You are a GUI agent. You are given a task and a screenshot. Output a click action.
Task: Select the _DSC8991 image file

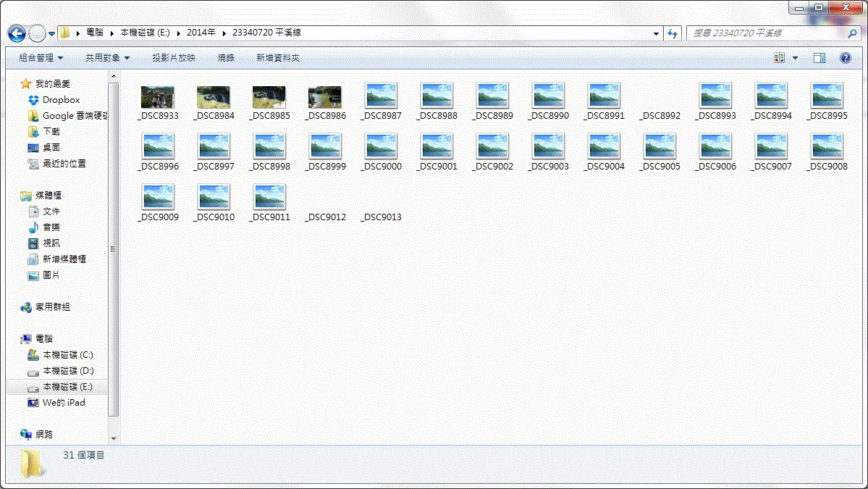(604, 102)
